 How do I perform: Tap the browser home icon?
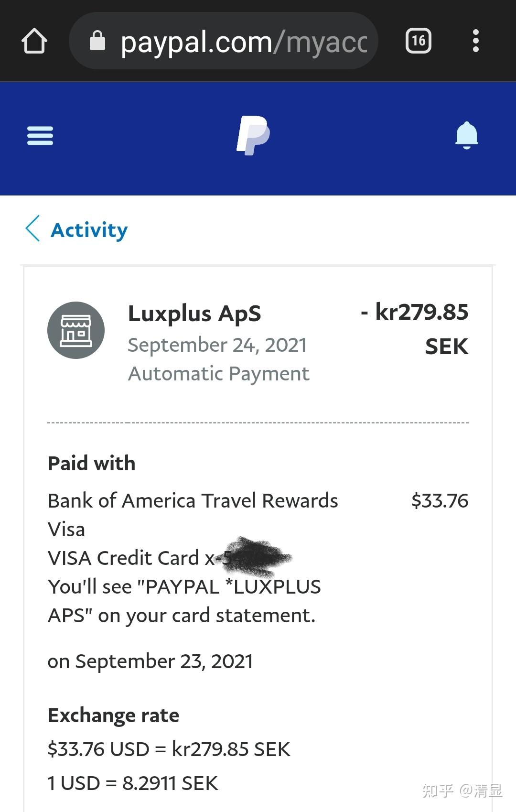34,41
